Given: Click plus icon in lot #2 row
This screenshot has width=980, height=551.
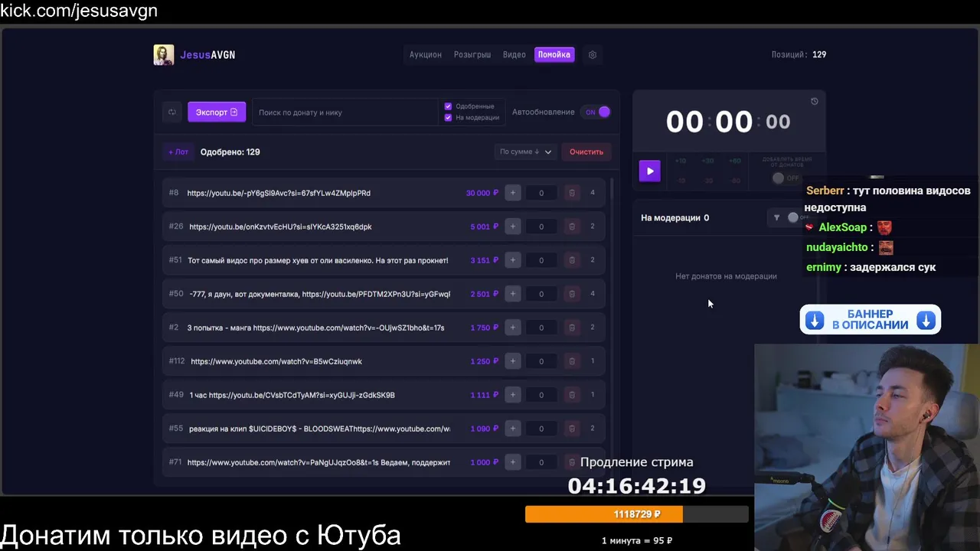Looking at the screenshot, I should click(x=513, y=328).
